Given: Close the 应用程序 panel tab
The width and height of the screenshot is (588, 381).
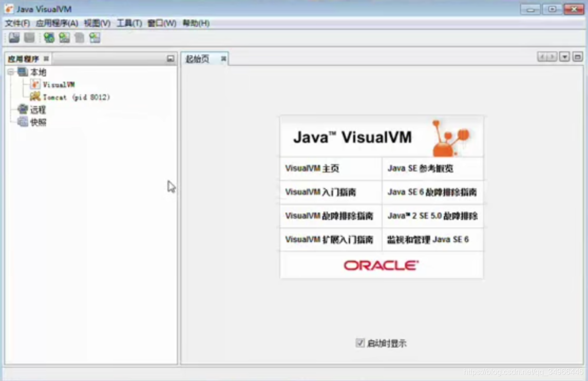Looking at the screenshot, I should pyautogui.click(x=46, y=58).
